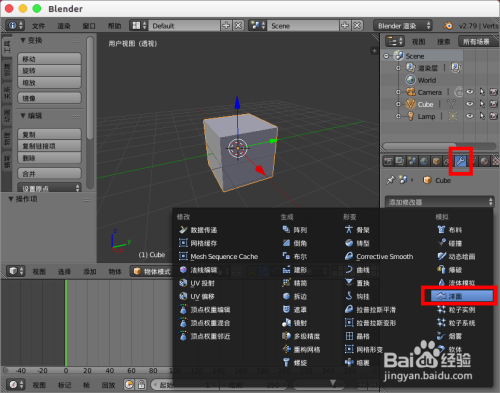Open the Info editor type selector
Viewport: 500px width, 393px height.
[x=15, y=26]
